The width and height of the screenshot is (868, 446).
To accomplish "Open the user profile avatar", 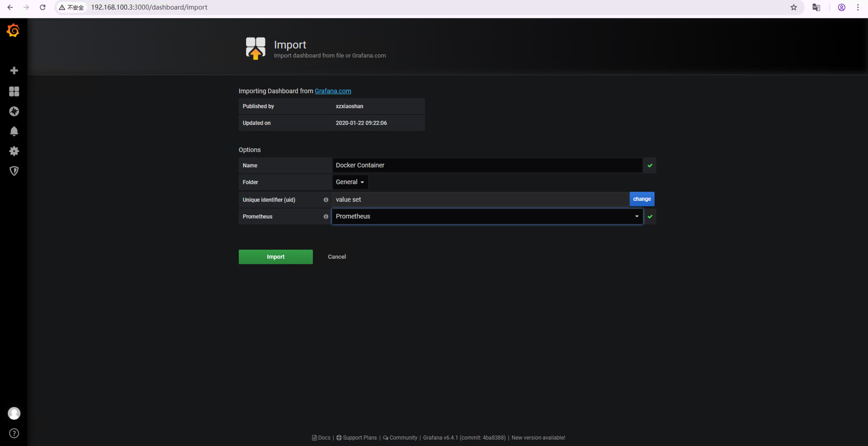I will click(14, 413).
